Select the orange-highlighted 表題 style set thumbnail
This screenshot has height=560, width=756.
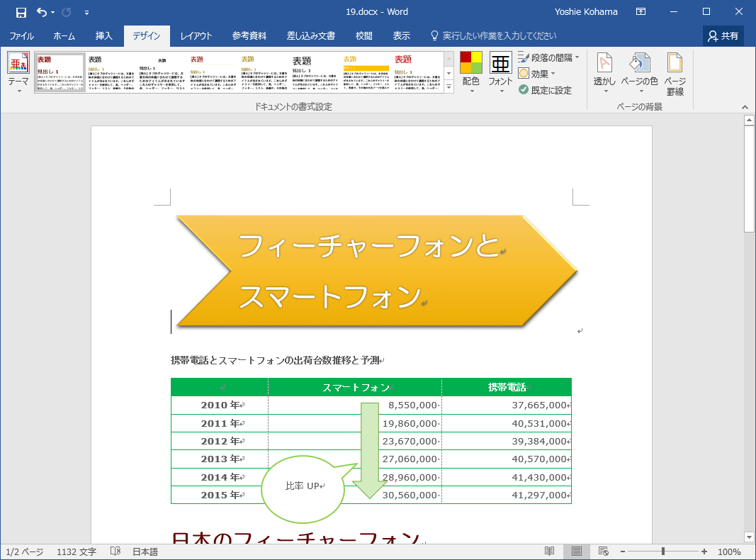click(366, 72)
